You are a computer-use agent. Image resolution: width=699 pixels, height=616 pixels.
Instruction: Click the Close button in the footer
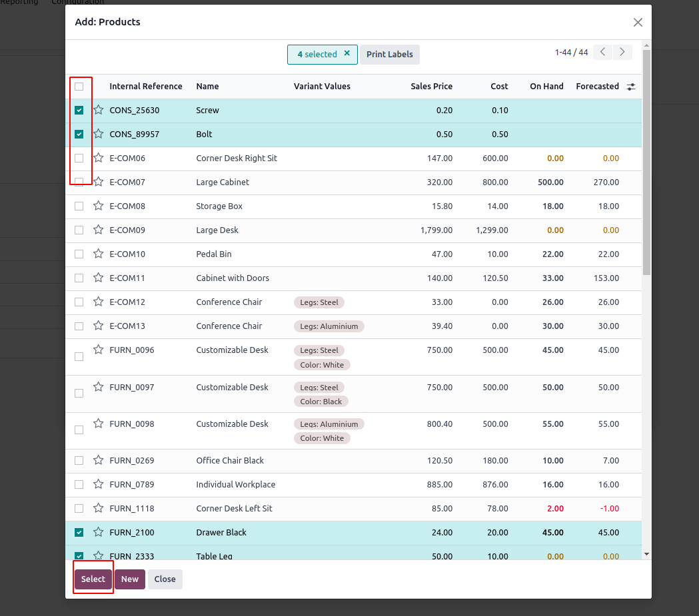pos(165,579)
